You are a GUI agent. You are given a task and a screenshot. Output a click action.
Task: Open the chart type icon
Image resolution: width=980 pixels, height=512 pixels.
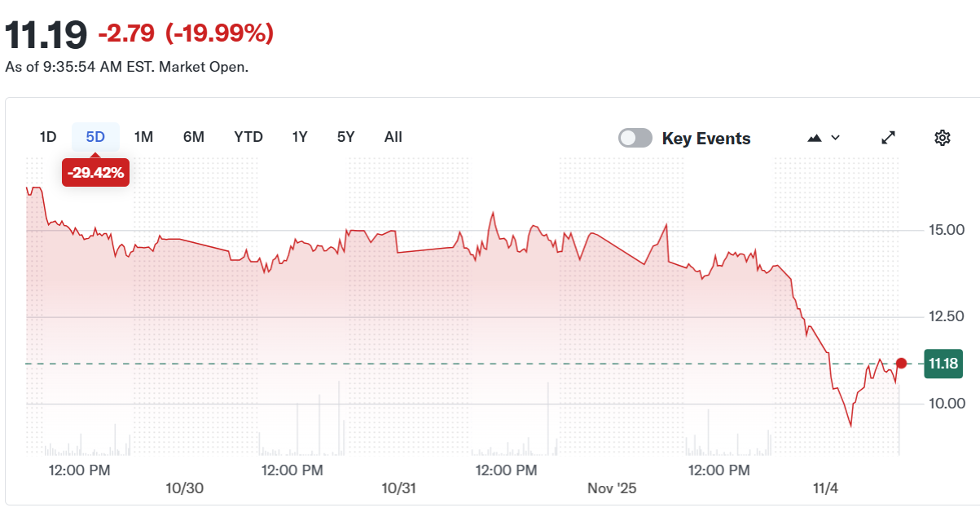coord(814,137)
